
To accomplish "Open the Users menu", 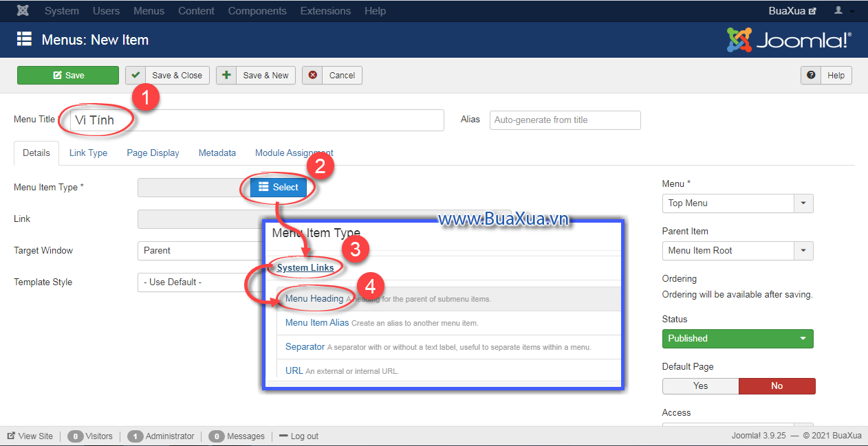I will [106, 11].
